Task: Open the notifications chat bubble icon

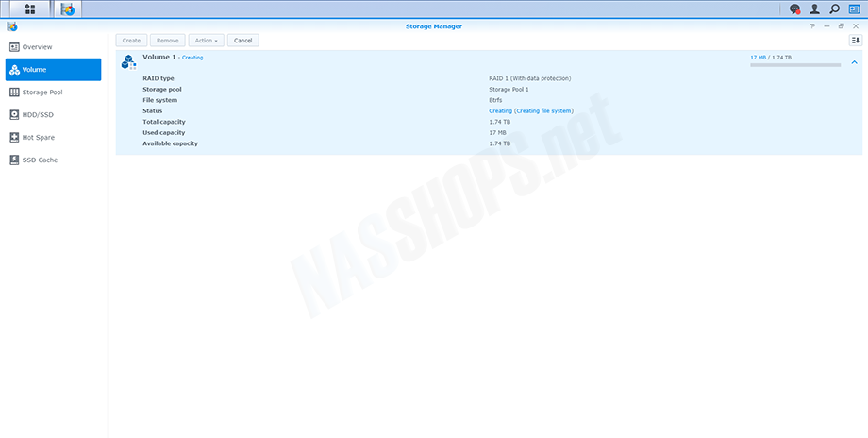Action: click(x=795, y=8)
